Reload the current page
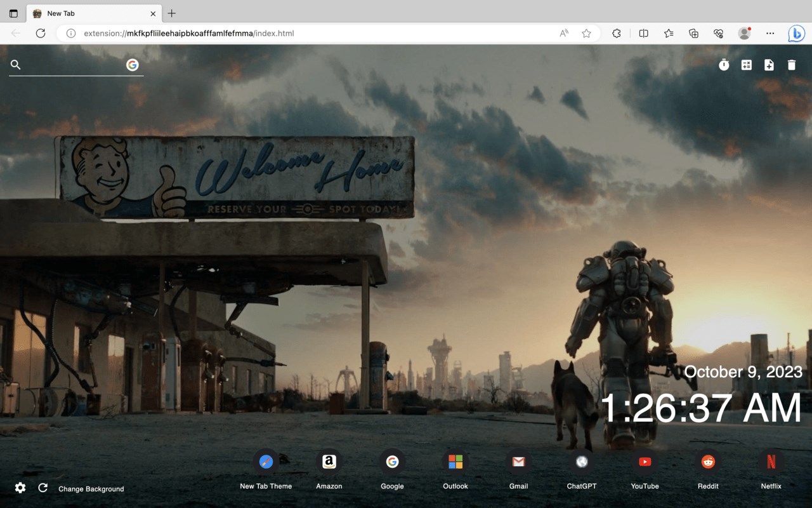The image size is (812, 508). click(41, 33)
